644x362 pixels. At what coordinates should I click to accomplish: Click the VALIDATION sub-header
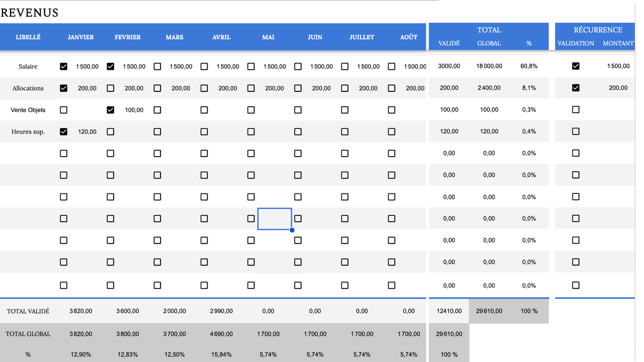[576, 43]
